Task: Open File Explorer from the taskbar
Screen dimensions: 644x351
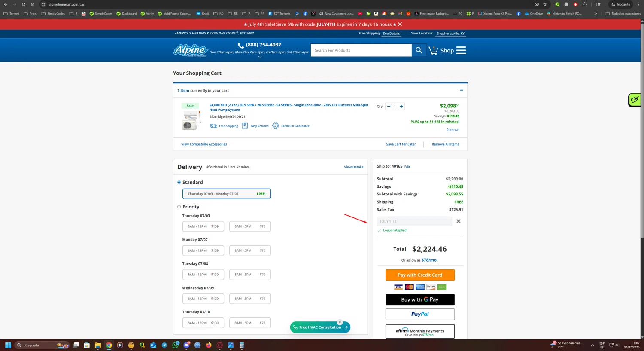Action: (98, 345)
